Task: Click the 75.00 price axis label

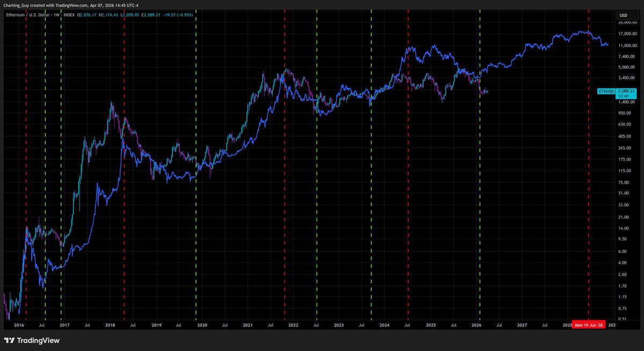Action: point(624,182)
